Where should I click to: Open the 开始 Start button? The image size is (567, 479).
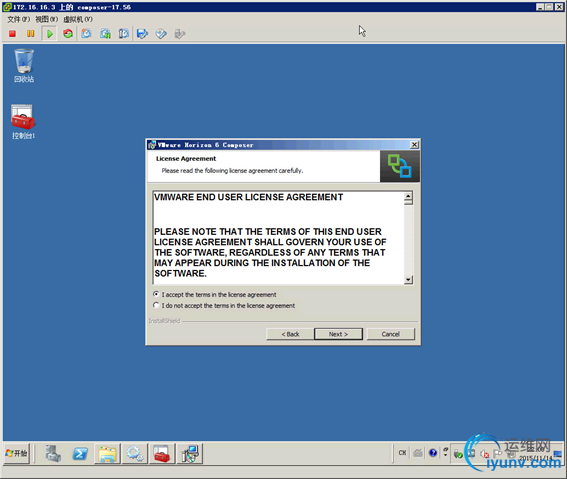tap(17, 453)
